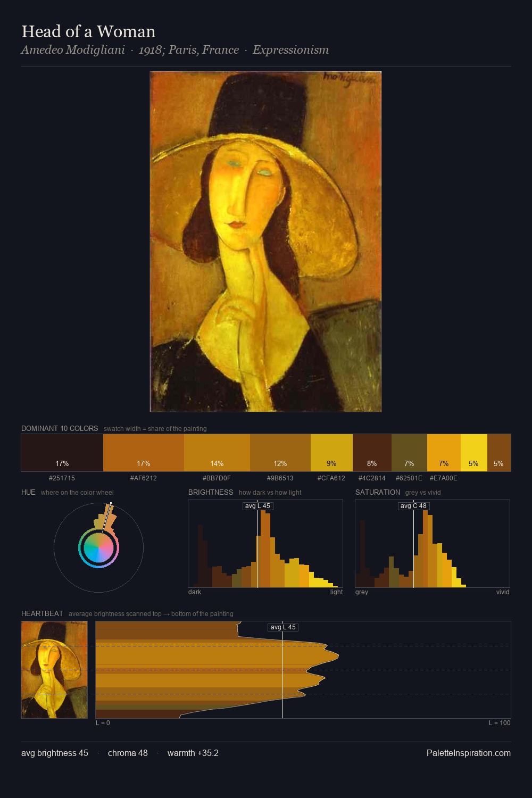
Task: Click the hex label '#62501E'
Action: pyautogui.click(x=409, y=478)
